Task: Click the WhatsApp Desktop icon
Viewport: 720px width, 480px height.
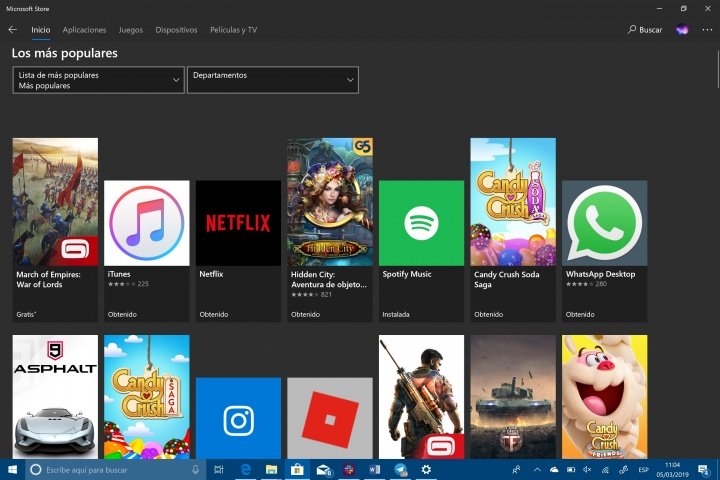Action: point(604,223)
